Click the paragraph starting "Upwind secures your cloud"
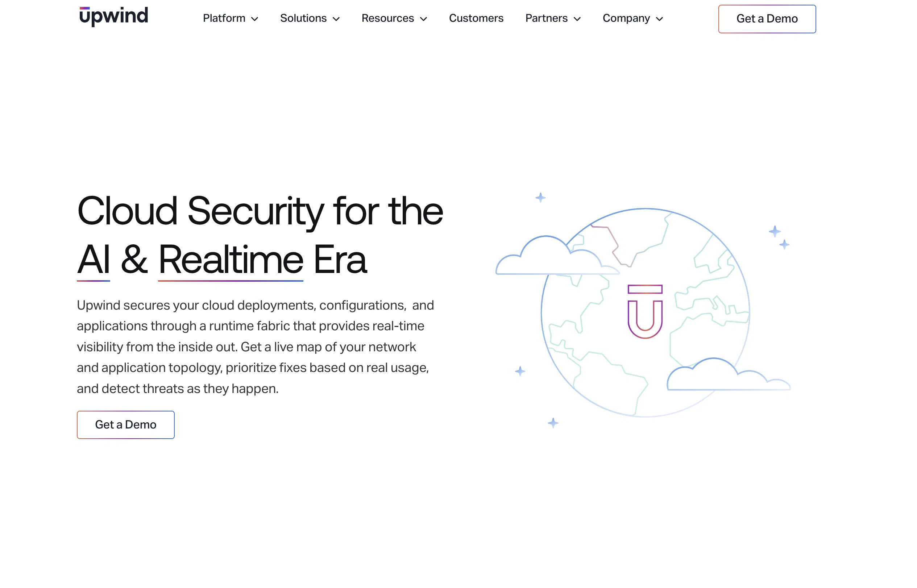 coord(256,347)
